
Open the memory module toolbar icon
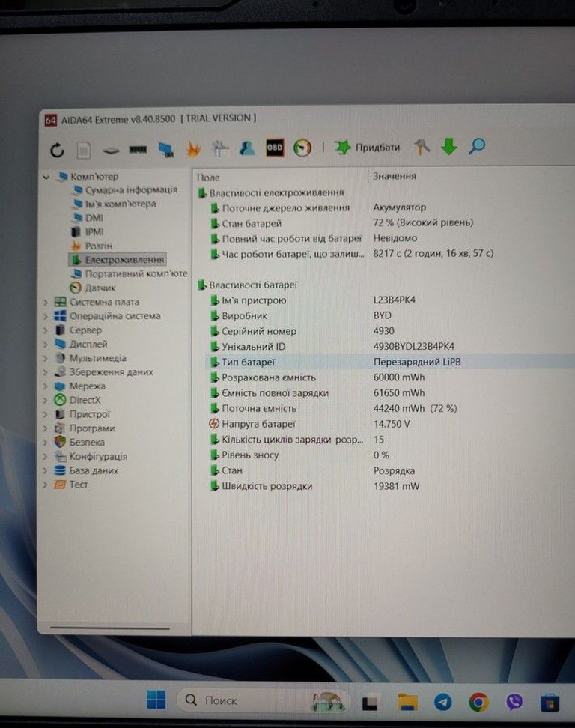click(x=138, y=149)
